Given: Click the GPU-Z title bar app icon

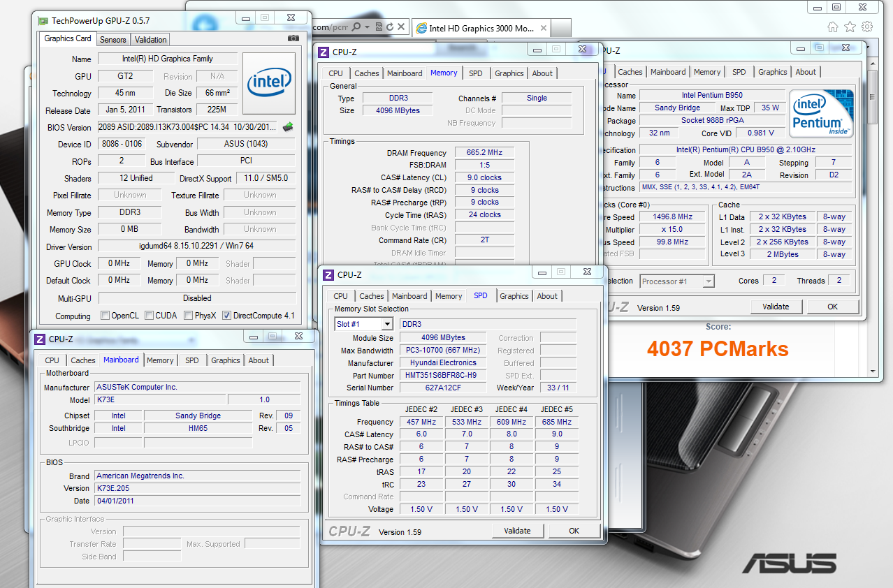Looking at the screenshot, I should click(x=42, y=21).
